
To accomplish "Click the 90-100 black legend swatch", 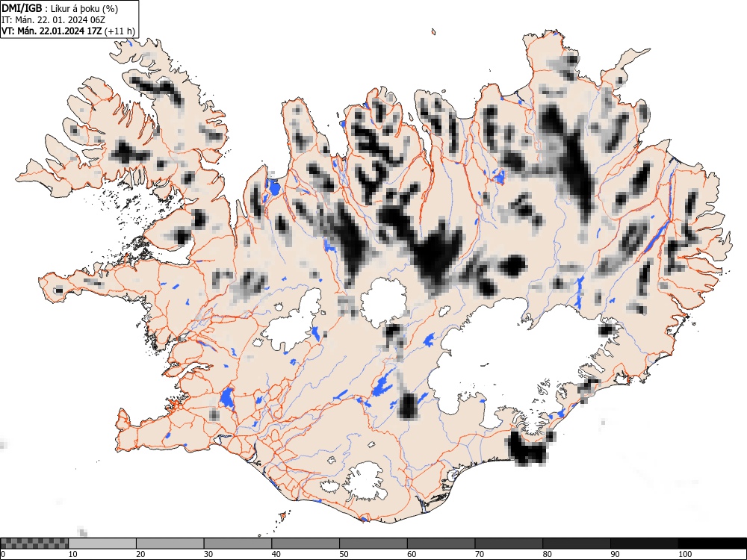I will tap(644, 544).
